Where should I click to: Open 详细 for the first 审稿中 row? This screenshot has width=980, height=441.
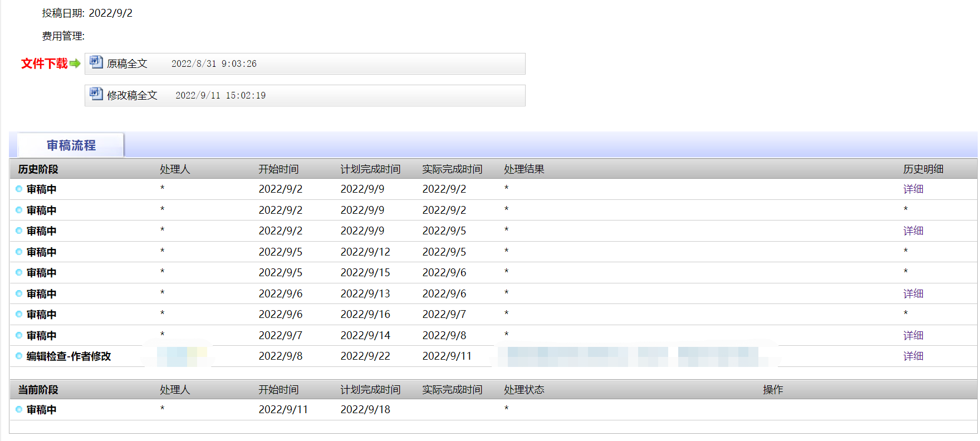click(x=913, y=189)
